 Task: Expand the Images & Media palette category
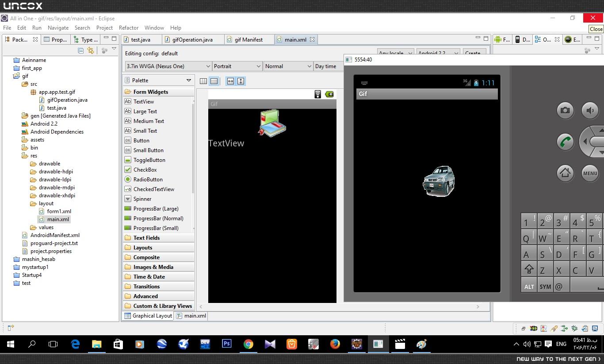click(158, 267)
